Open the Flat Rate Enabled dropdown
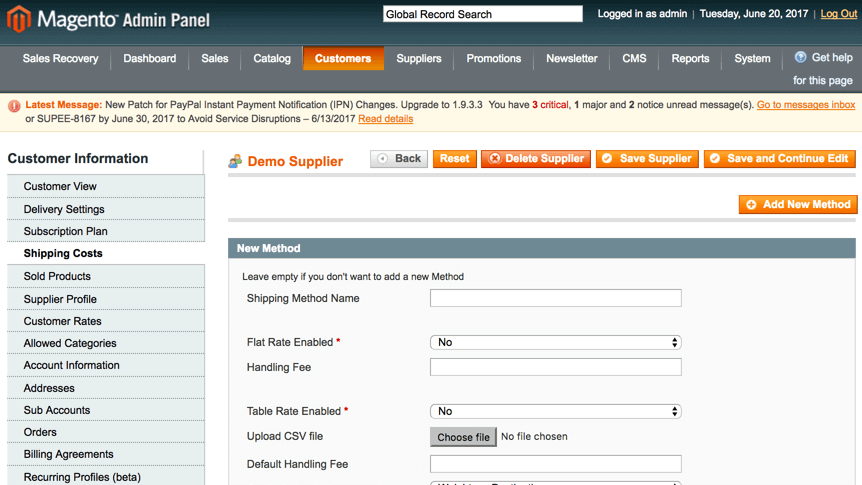The height and width of the screenshot is (485, 862). coord(555,342)
